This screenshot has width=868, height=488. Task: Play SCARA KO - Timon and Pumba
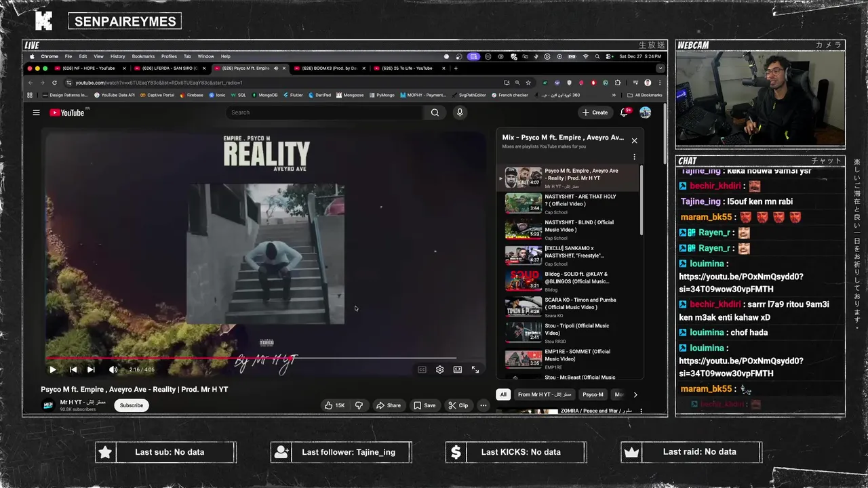pyautogui.click(x=570, y=306)
